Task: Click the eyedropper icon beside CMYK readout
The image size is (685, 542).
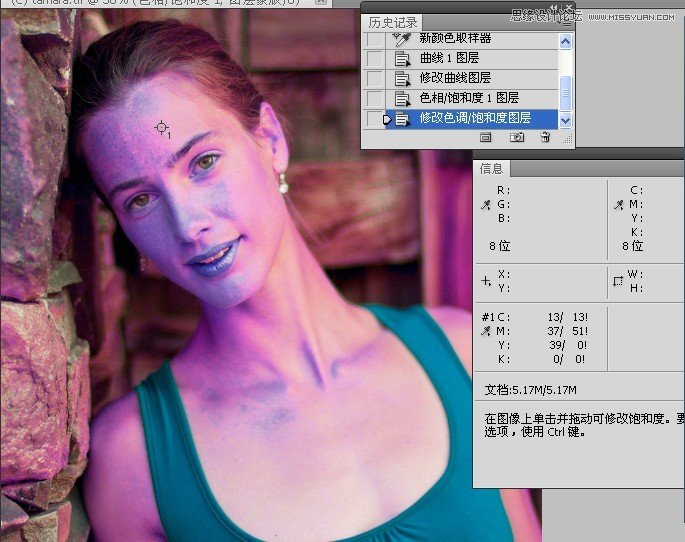Action: coord(618,204)
